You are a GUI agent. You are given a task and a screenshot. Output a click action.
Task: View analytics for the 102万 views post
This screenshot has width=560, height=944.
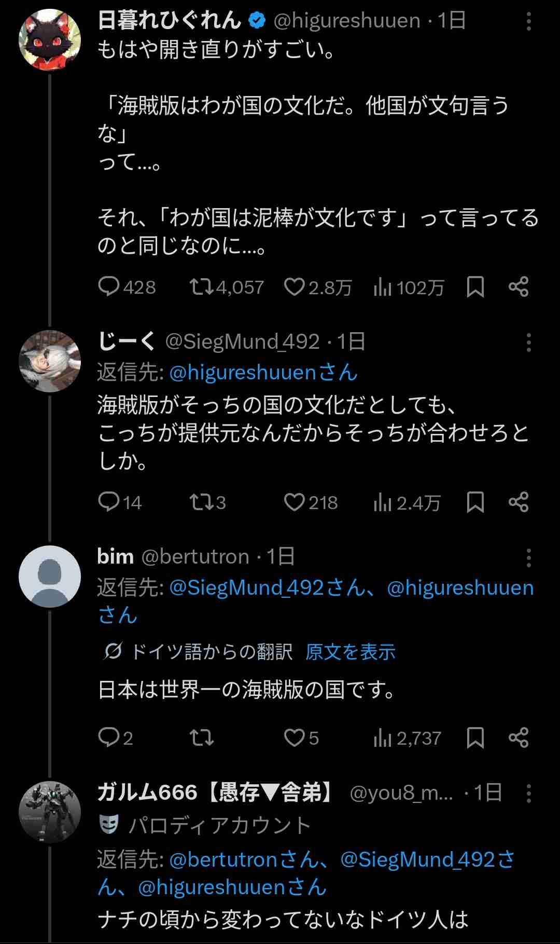point(383,286)
